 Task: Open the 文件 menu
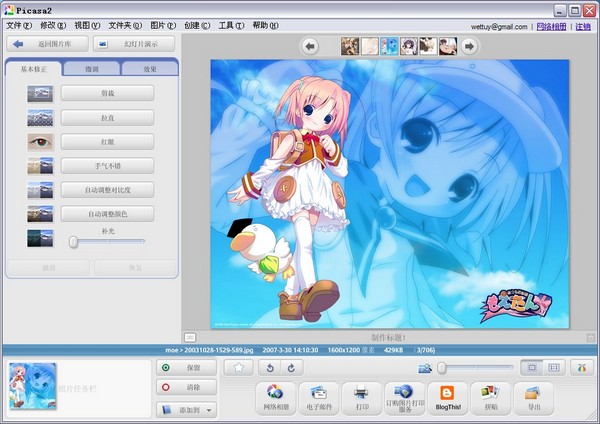[x=18, y=25]
